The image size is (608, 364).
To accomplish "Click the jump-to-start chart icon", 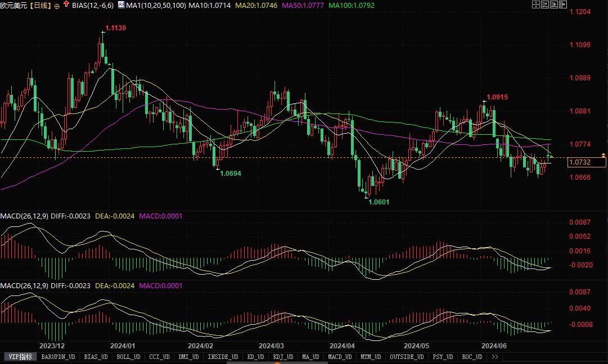I will [x=544, y=4].
